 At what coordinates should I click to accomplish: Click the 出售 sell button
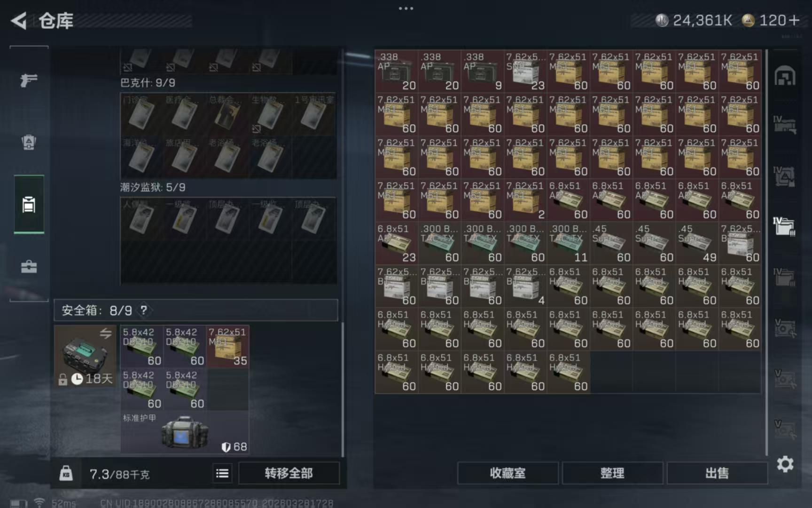click(717, 473)
